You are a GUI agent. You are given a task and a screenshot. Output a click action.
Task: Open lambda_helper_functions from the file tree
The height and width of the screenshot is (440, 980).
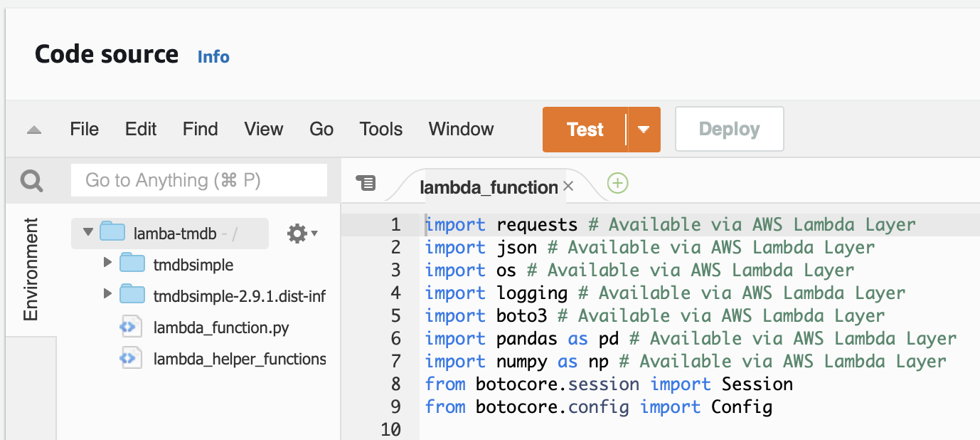tap(240, 358)
